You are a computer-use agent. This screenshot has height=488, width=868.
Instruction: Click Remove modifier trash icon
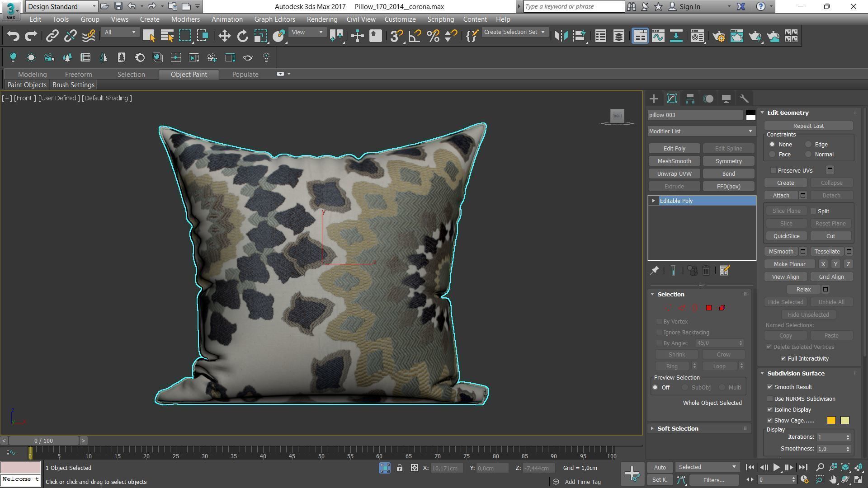click(x=706, y=271)
